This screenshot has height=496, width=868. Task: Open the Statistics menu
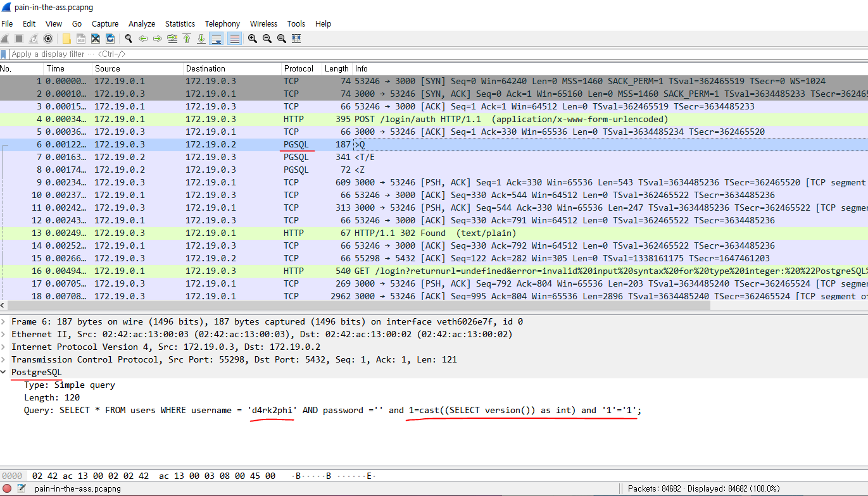click(x=180, y=23)
